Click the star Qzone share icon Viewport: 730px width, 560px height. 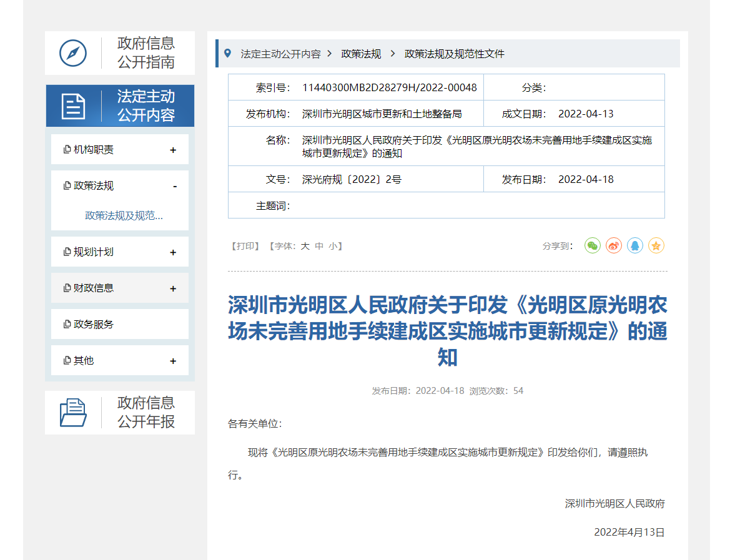(x=656, y=246)
